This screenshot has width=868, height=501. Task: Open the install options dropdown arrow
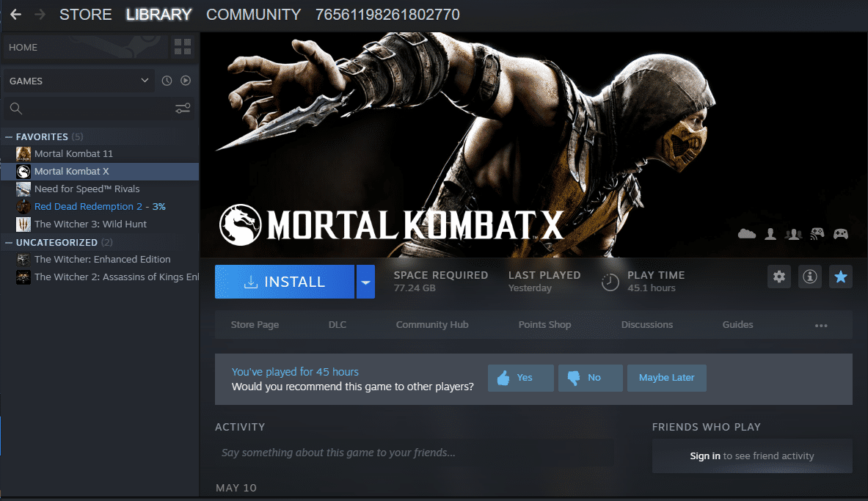pos(365,282)
